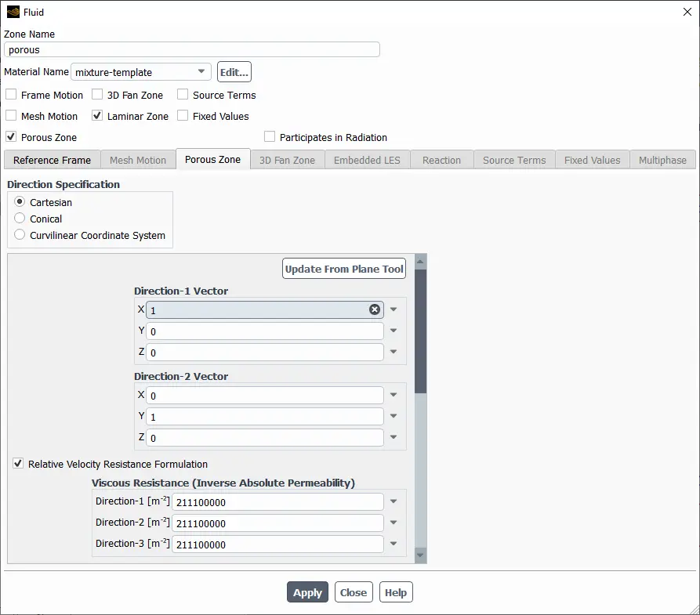Uncheck the Laminar Zone checkbox
This screenshot has width=700, height=615.
[97, 116]
